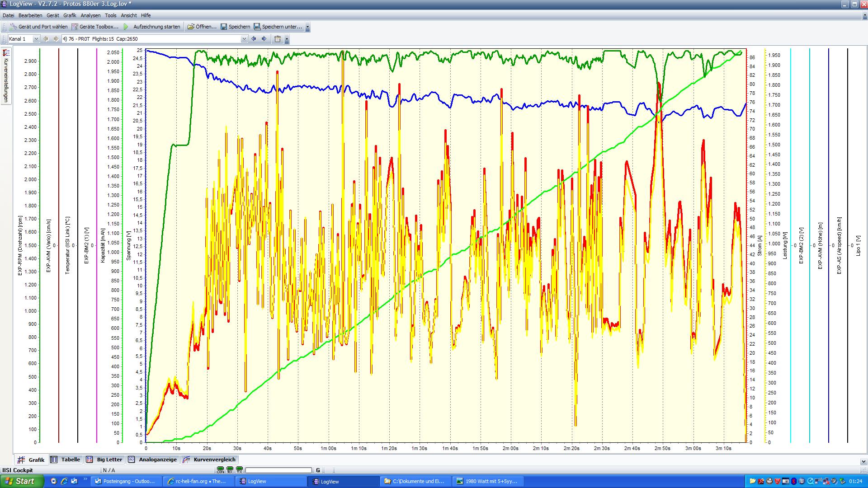Switch to the Tabelle tab

[66, 460]
